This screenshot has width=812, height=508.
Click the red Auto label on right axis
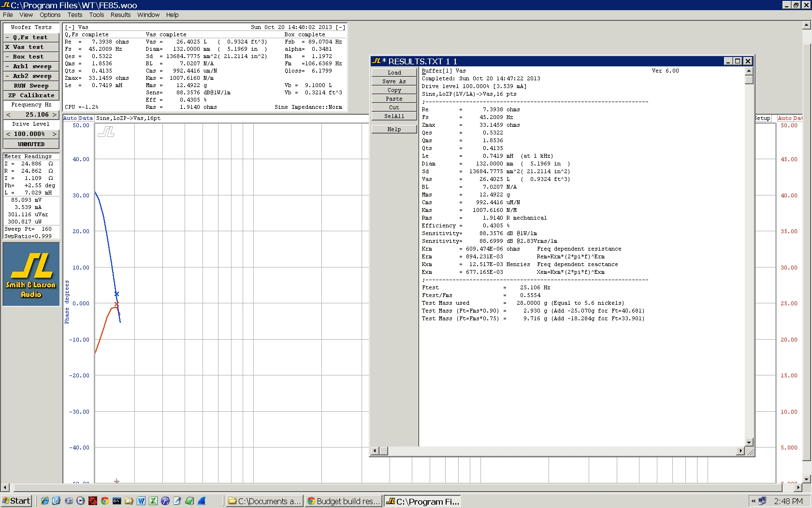[784, 118]
